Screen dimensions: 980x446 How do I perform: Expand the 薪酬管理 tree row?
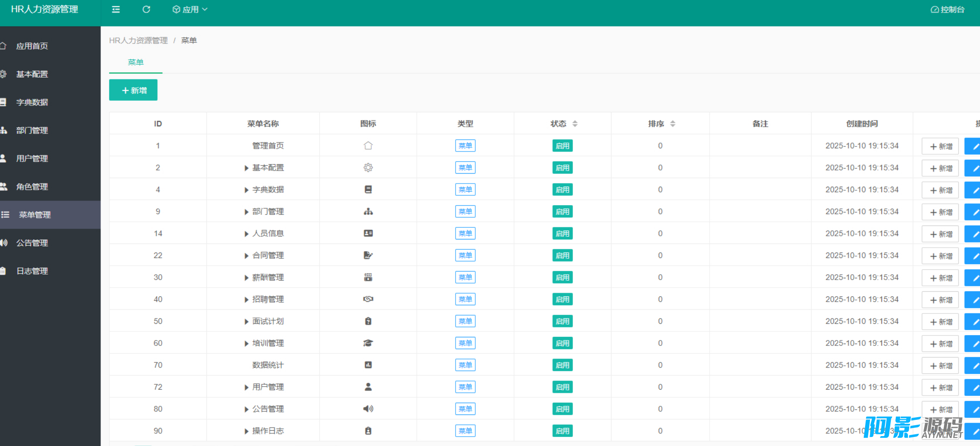pos(246,278)
